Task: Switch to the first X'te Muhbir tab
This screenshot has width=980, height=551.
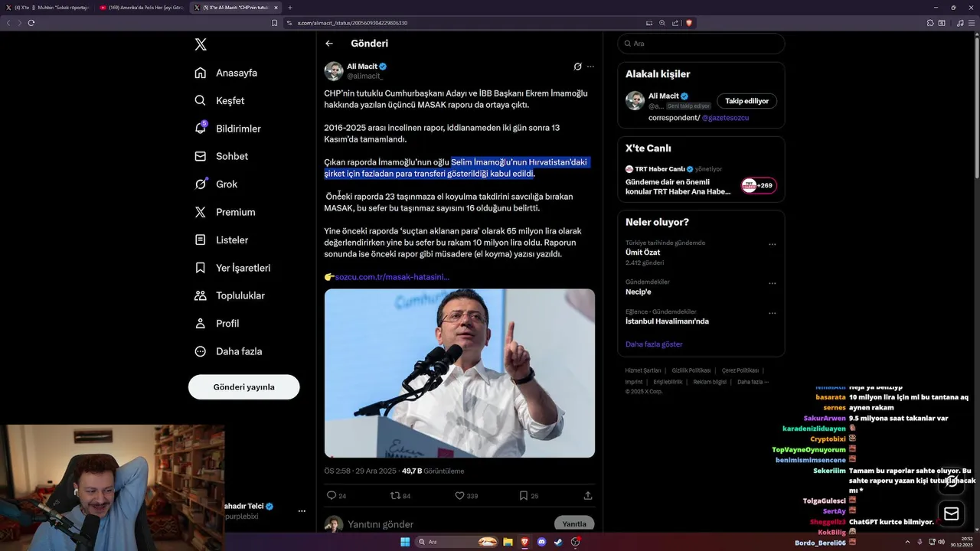Action: point(47,8)
